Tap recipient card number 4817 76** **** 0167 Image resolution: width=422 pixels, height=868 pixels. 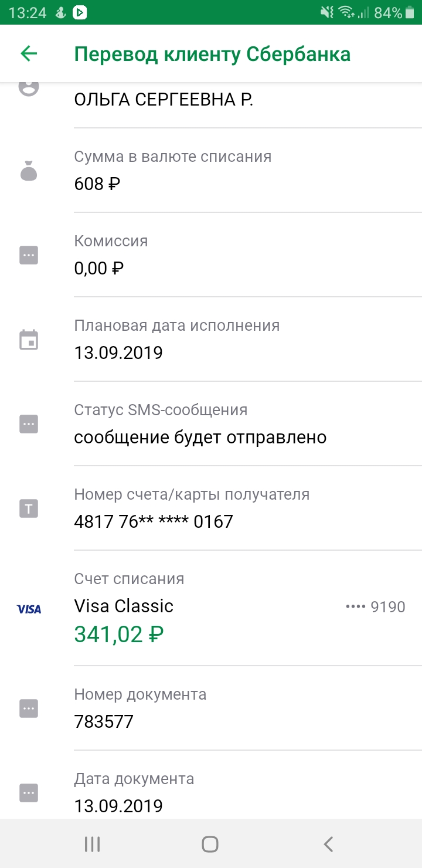154,521
